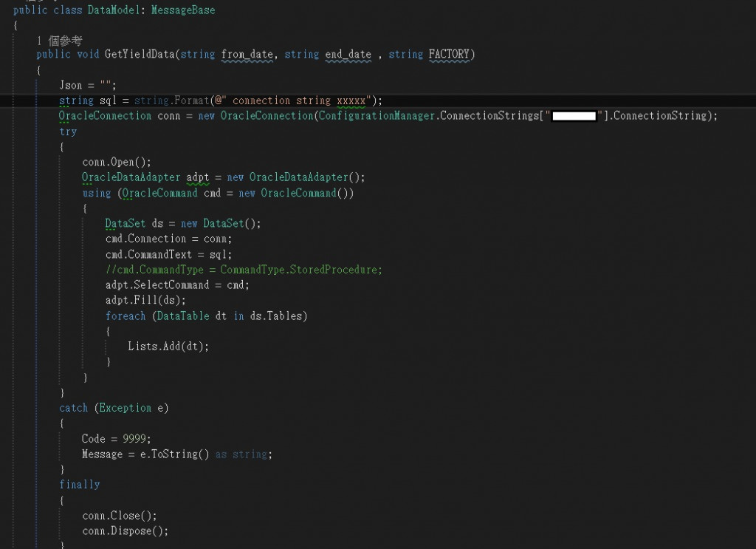756x549 pixels.
Task: Click string.Format call on the sql line
Action: pyautogui.click(x=171, y=100)
